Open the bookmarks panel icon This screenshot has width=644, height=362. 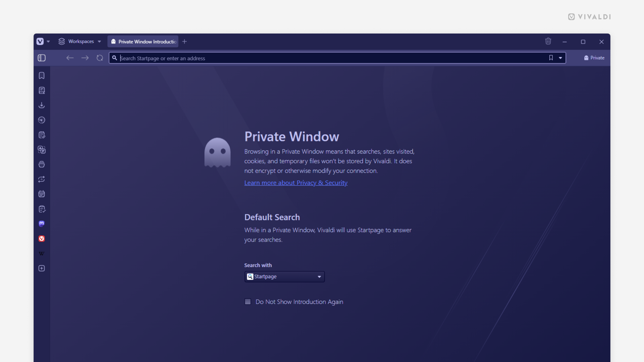point(42,75)
